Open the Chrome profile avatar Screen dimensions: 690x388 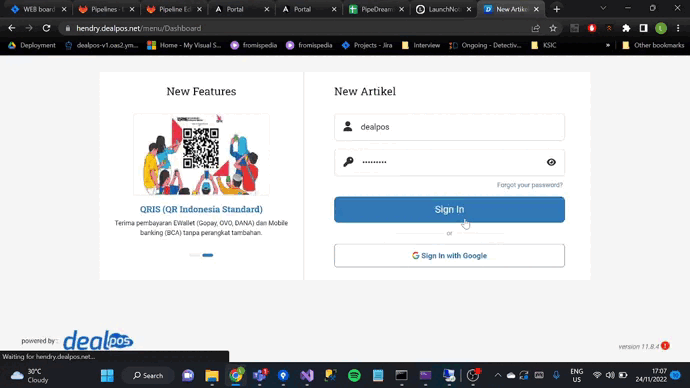pyautogui.click(x=661, y=28)
